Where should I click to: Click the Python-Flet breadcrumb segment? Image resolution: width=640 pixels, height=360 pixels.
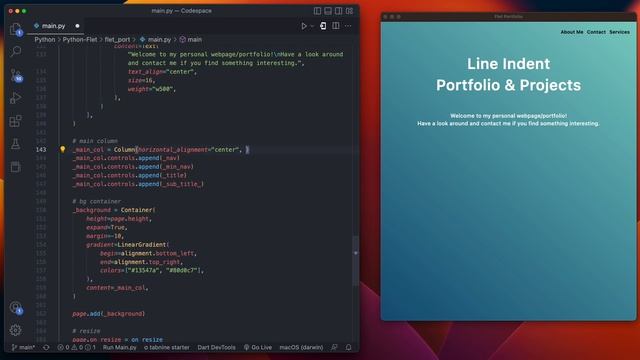click(x=80, y=40)
